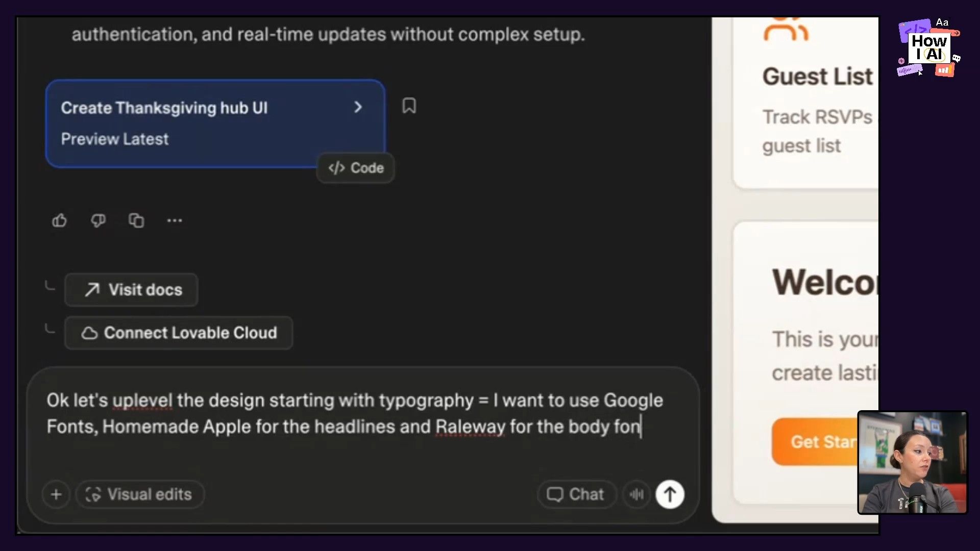980x551 pixels.
Task: Click the 'Track RSVPs' text in preview
Action: (x=817, y=117)
